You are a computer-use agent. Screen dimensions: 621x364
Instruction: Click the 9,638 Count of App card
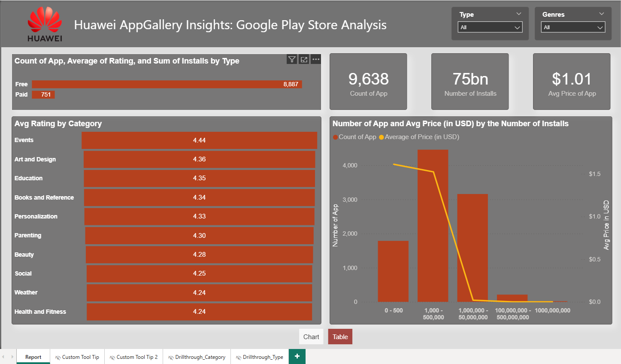(x=368, y=82)
